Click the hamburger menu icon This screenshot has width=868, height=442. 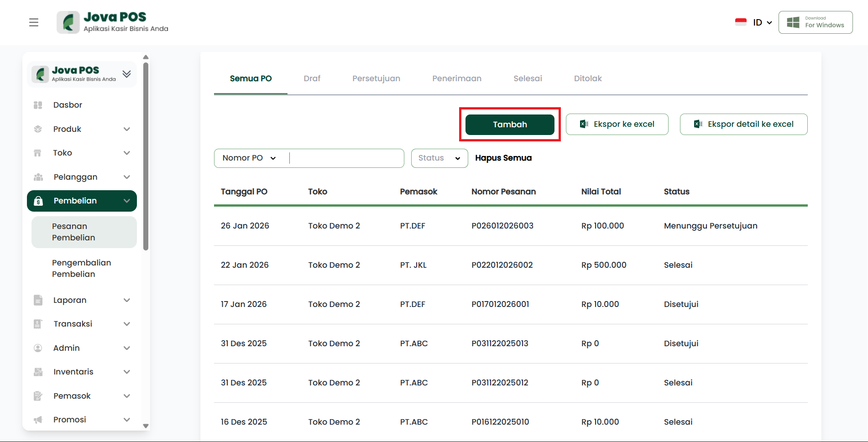[34, 22]
